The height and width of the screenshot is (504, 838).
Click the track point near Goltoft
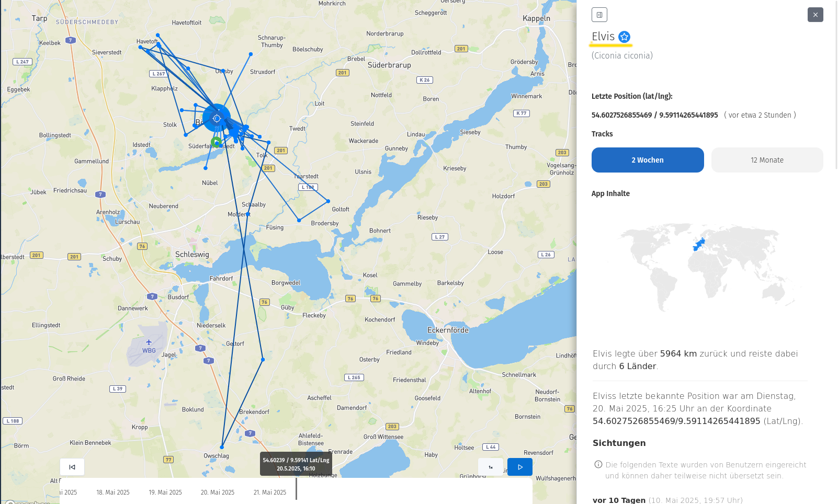click(x=328, y=201)
